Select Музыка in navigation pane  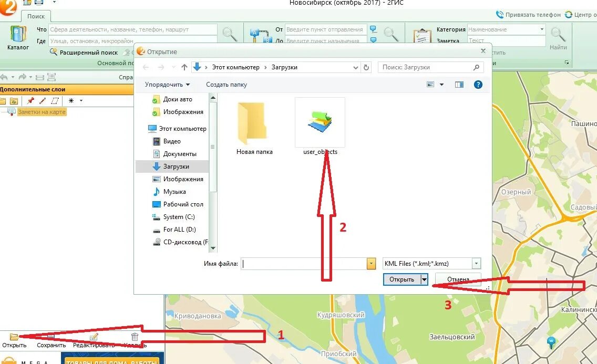click(x=169, y=192)
